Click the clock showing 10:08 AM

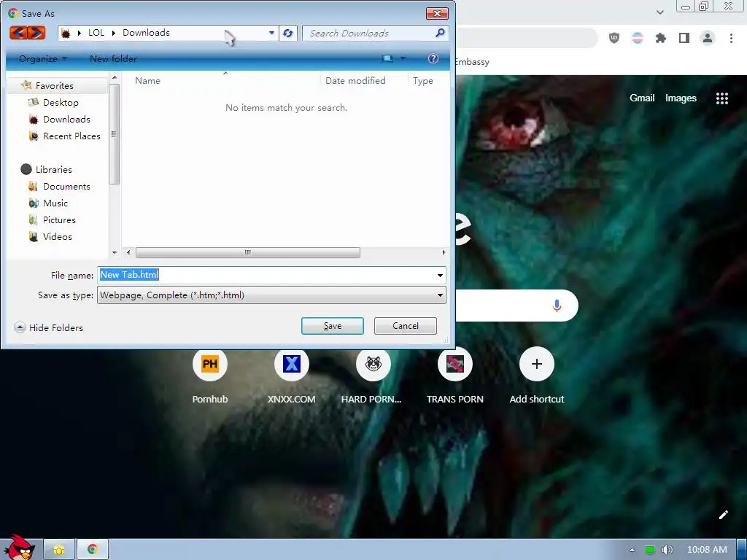pyautogui.click(x=707, y=550)
